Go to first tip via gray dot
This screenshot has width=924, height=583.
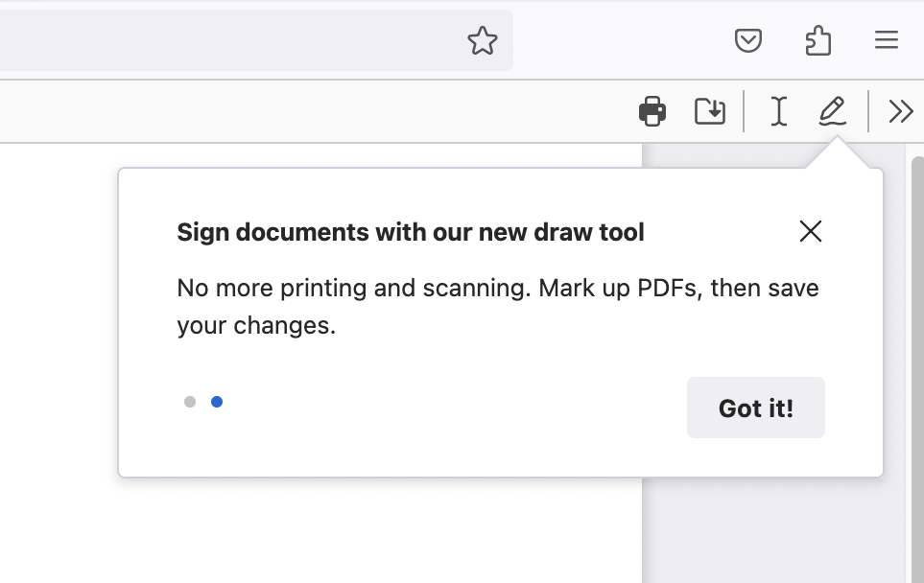[x=190, y=402]
